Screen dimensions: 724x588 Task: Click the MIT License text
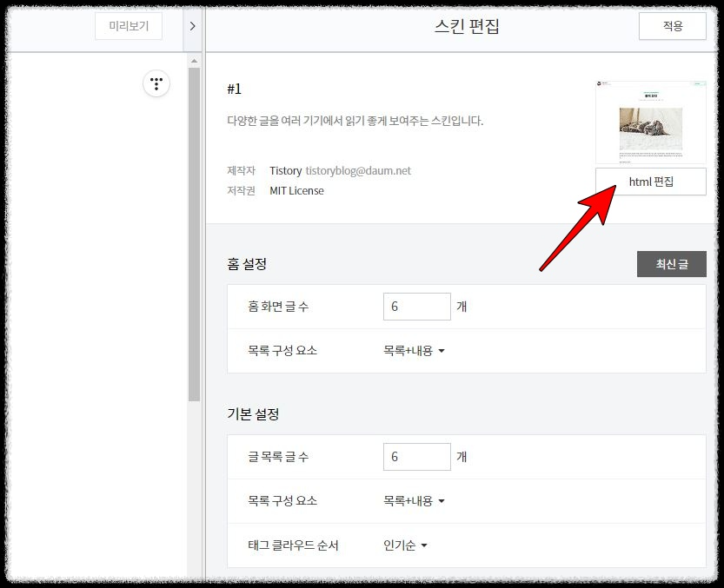(296, 190)
